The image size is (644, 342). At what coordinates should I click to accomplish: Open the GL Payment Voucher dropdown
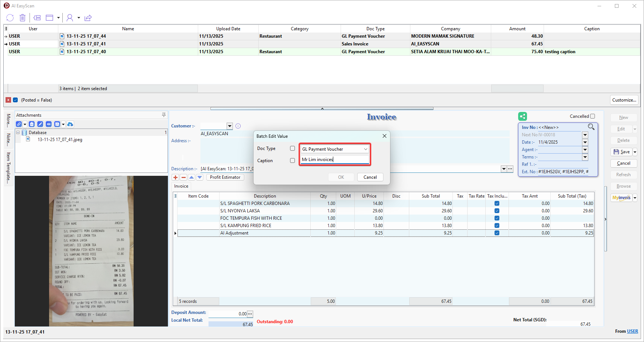pyautogui.click(x=365, y=149)
